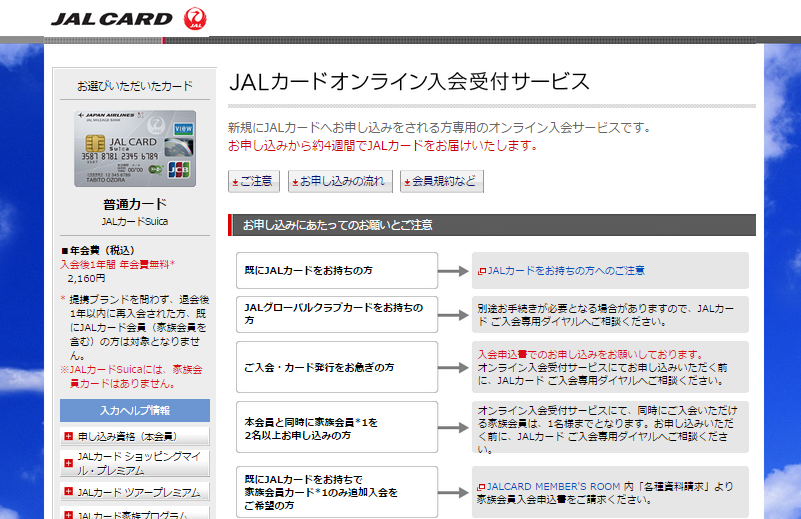Click the 入力ヘルプ情報 header bar
This screenshot has height=519, width=801.
coord(135,410)
